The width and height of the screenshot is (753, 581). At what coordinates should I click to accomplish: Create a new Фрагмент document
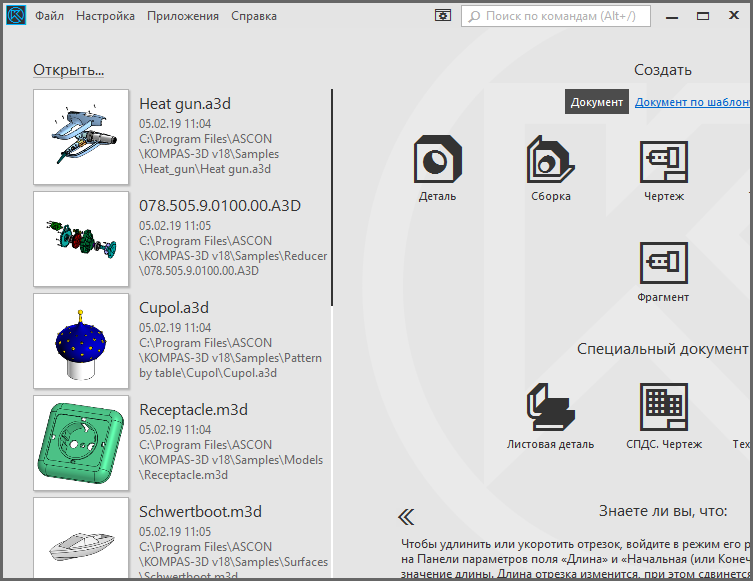click(x=663, y=271)
